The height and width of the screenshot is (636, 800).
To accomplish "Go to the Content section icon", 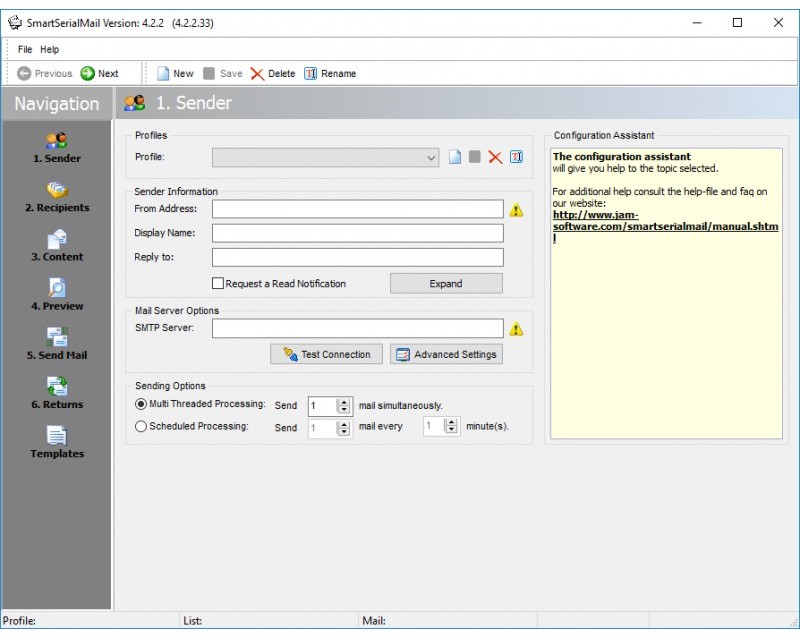I will 57,239.
